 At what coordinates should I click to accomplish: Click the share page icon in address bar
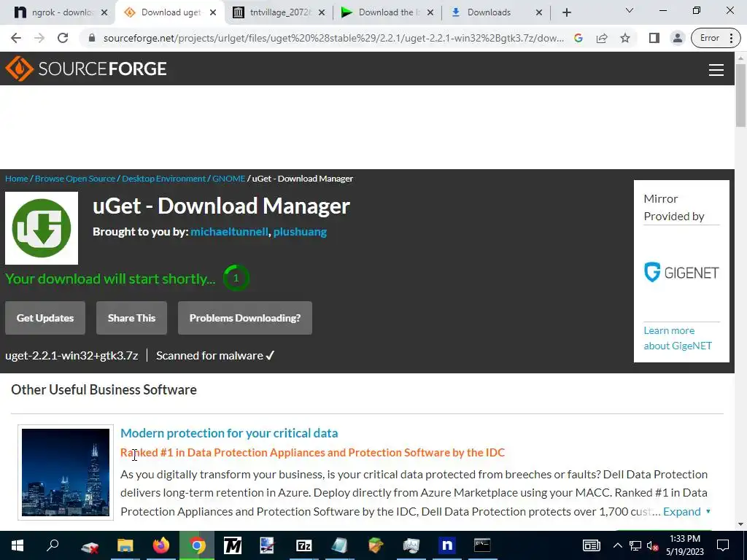pyautogui.click(x=602, y=38)
